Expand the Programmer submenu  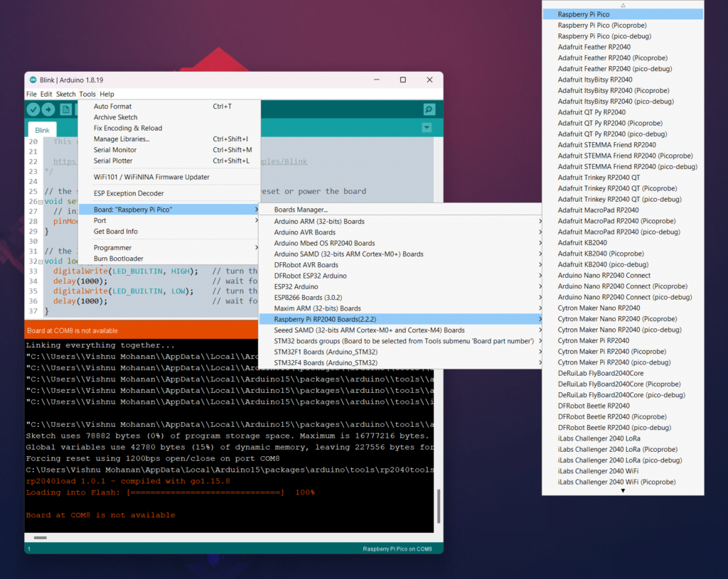click(169, 248)
